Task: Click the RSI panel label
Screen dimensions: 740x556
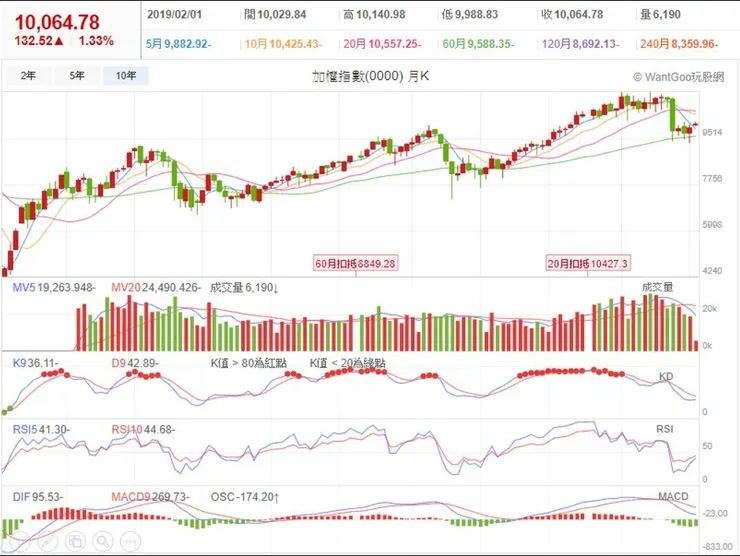Action: pyautogui.click(x=664, y=429)
